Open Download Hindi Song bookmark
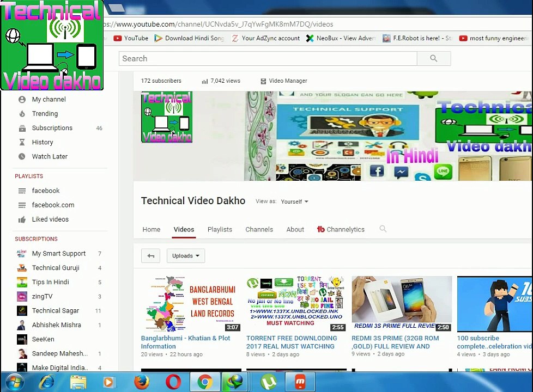This screenshot has width=533, height=392. [189, 39]
